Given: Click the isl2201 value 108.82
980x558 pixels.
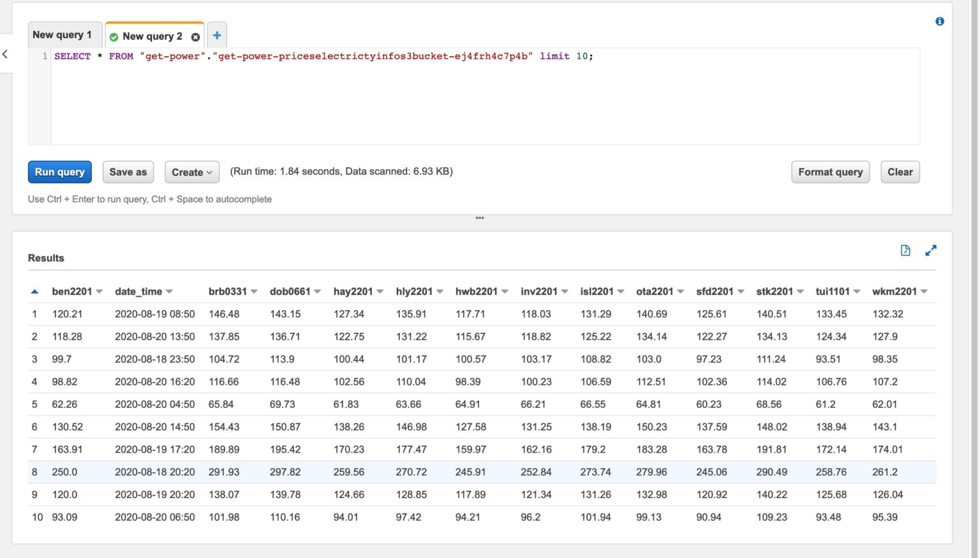Looking at the screenshot, I should click(595, 359).
